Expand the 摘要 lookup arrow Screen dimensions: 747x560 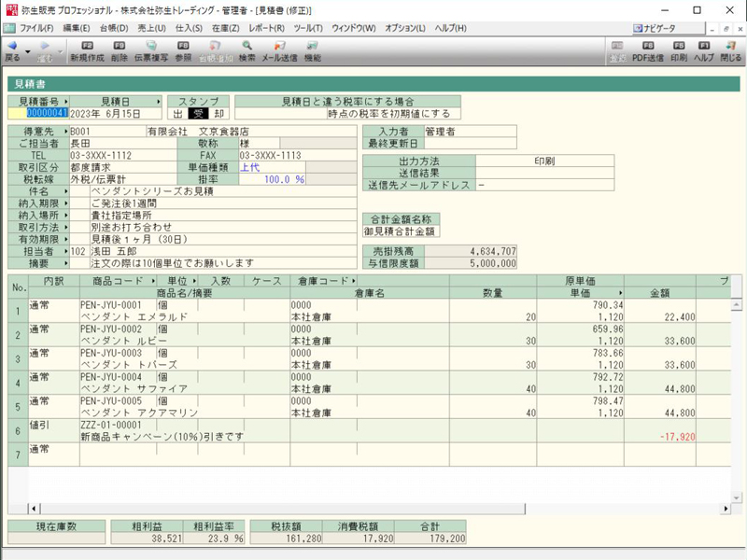(x=65, y=263)
